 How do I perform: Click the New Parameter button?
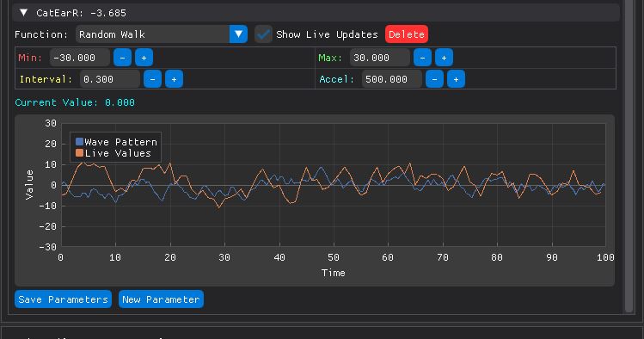coord(161,299)
